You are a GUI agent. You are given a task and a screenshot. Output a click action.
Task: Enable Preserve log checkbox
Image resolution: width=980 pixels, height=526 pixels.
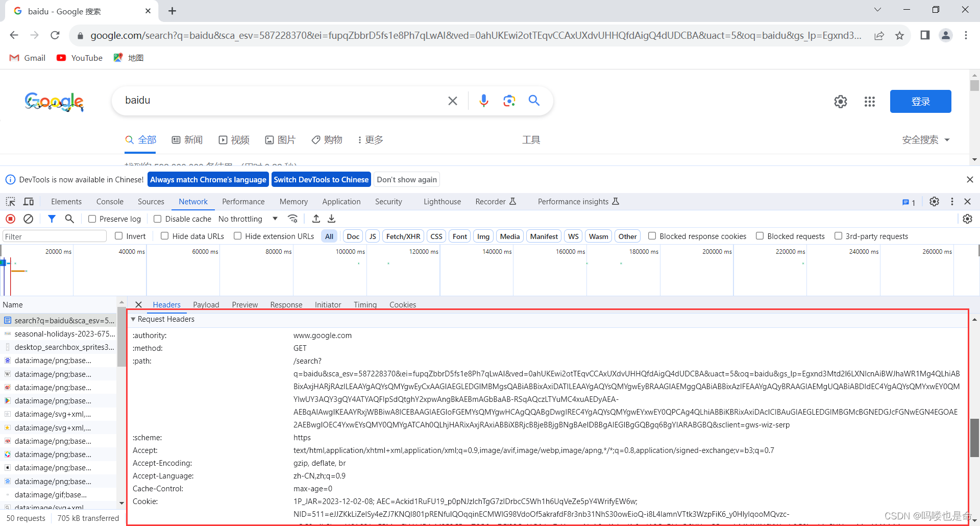[x=92, y=219]
